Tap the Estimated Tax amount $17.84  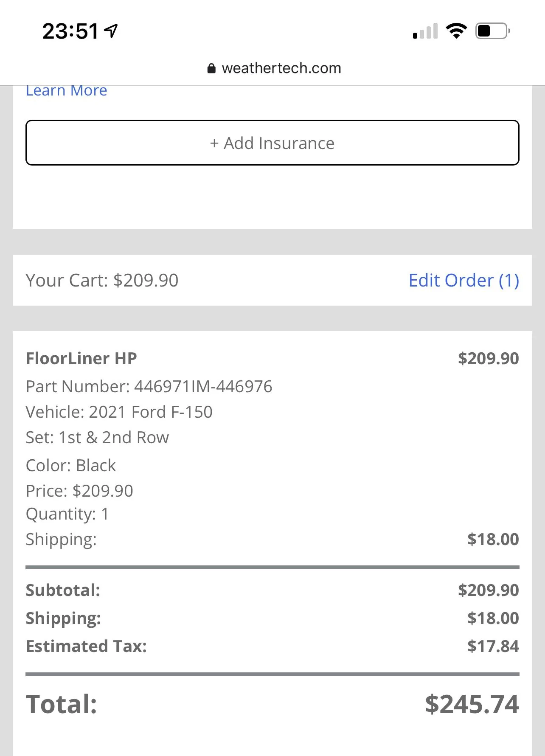pyautogui.click(x=493, y=646)
